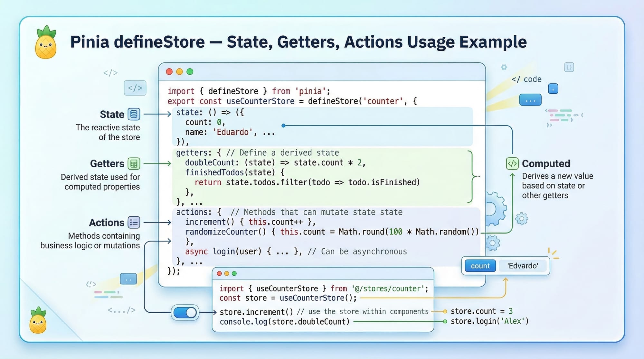644x359 pixels.
Task: Click the green Computed code icon
Action: click(x=512, y=163)
